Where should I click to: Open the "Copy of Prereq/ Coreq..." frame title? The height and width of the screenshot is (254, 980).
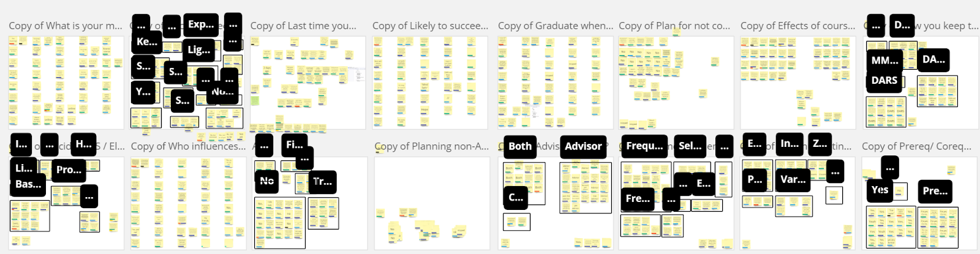pyautogui.click(x=916, y=146)
